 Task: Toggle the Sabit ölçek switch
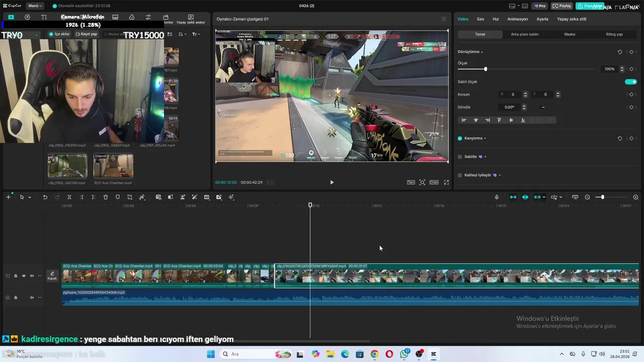(631, 81)
